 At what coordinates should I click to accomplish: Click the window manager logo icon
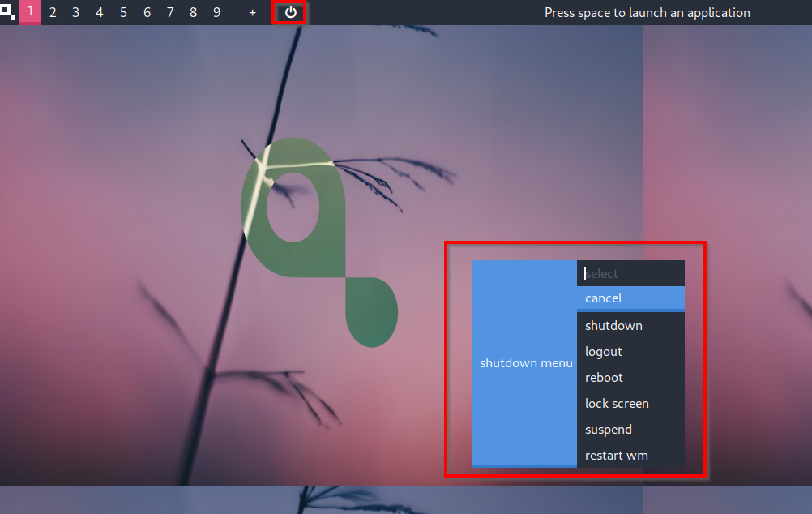pos(8,12)
